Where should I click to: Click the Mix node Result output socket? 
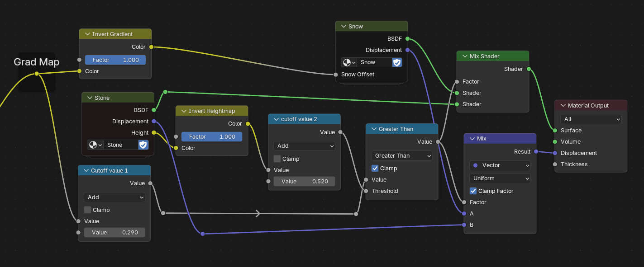(536, 152)
